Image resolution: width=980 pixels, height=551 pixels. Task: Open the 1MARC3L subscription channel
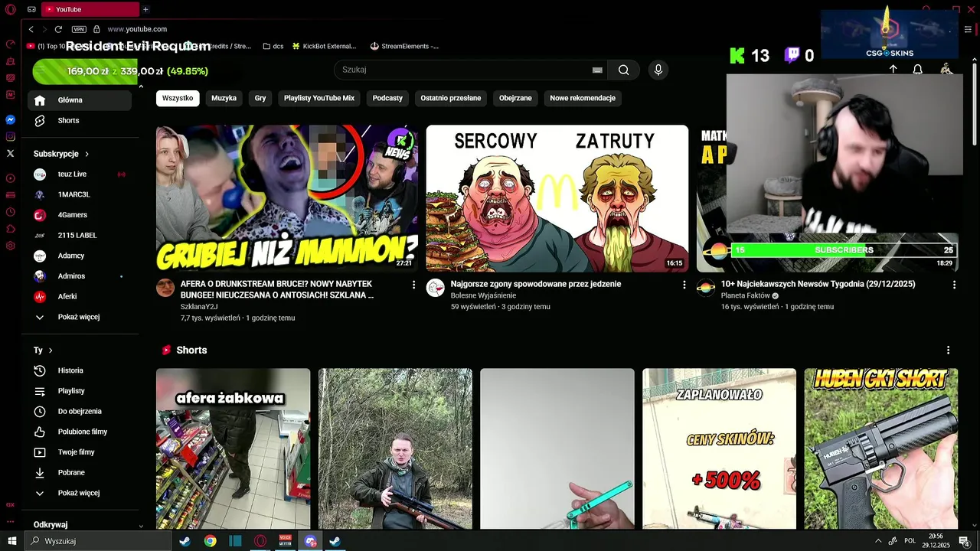80,194
